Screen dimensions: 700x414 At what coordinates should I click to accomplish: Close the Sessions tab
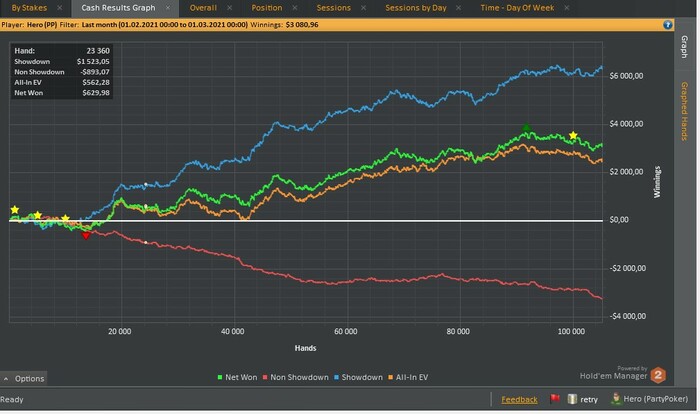pos(363,8)
